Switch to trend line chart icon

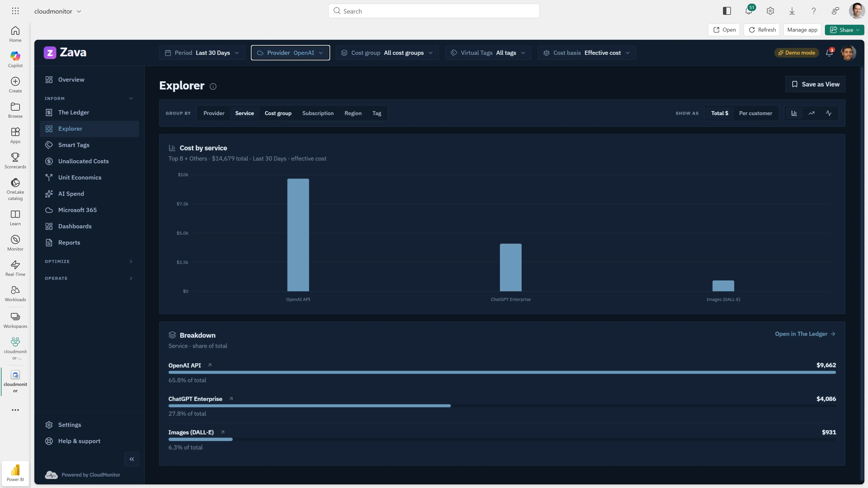tap(811, 113)
